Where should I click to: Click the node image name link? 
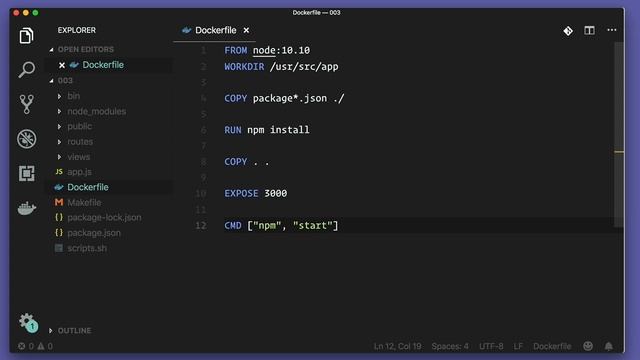[264, 50]
